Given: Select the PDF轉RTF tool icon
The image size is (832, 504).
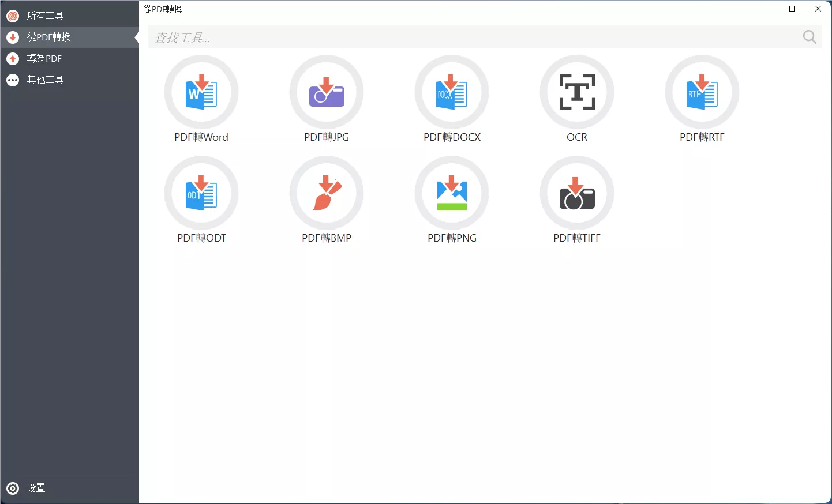Looking at the screenshot, I should pos(702,92).
